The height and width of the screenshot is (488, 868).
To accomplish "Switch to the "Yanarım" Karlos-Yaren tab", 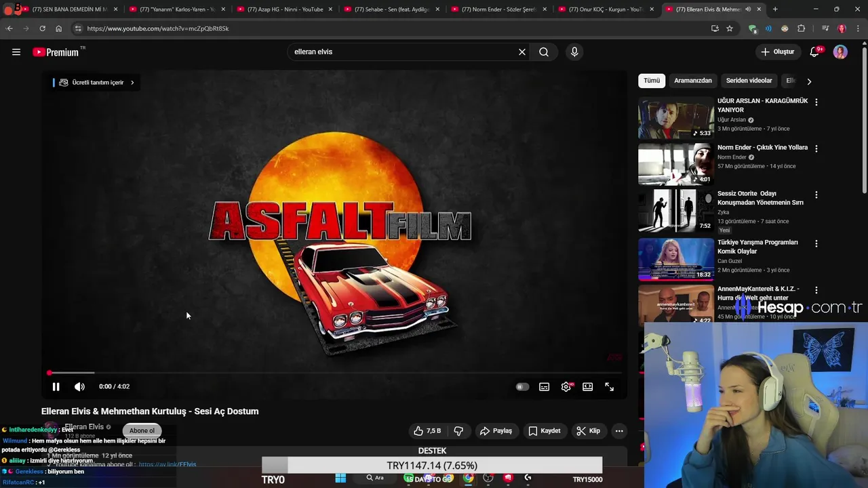I will 177,9.
